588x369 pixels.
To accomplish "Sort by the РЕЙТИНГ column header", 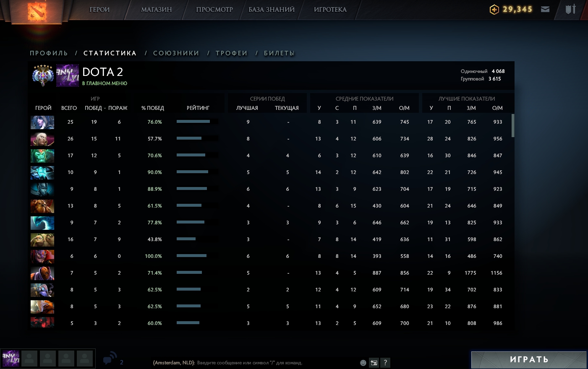I will 198,108.
